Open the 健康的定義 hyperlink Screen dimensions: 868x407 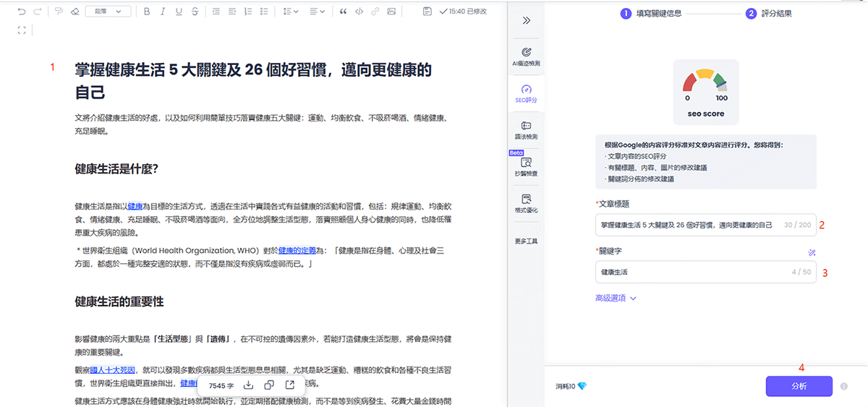297,249
